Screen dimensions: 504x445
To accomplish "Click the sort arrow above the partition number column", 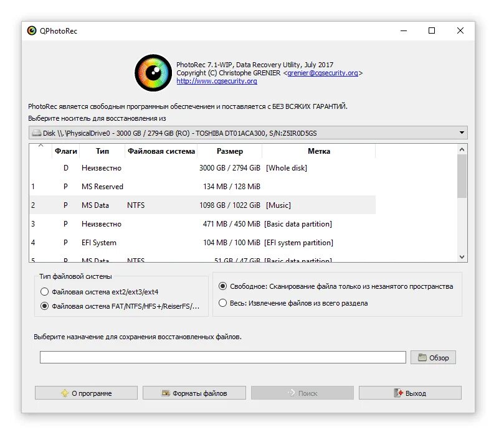I will (x=41, y=146).
